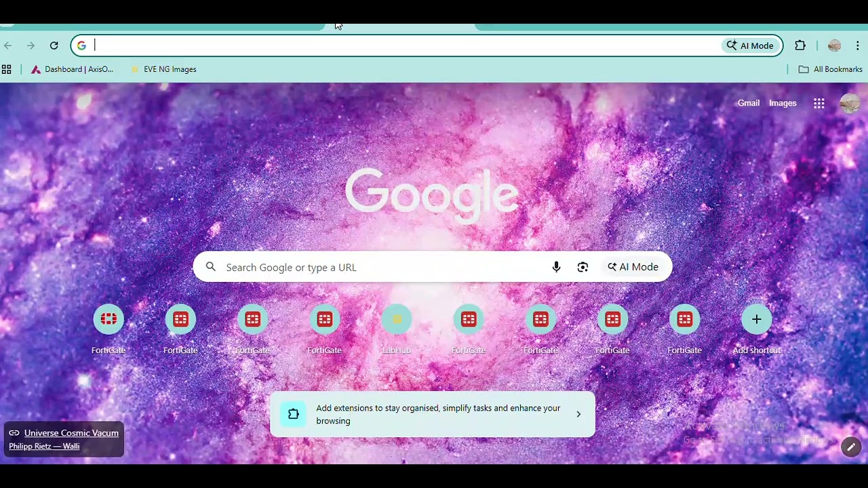Expand the All Bookmarks folder
Viewport: 868px width, 488px height.
831,69
